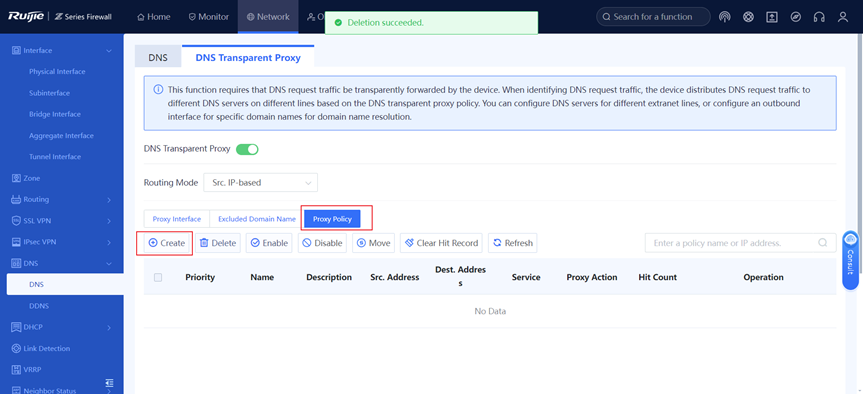Tick the select-all checkbox in table header
Image resolution: width=863 pixels, height=394 pixels.
coord(159,277)
